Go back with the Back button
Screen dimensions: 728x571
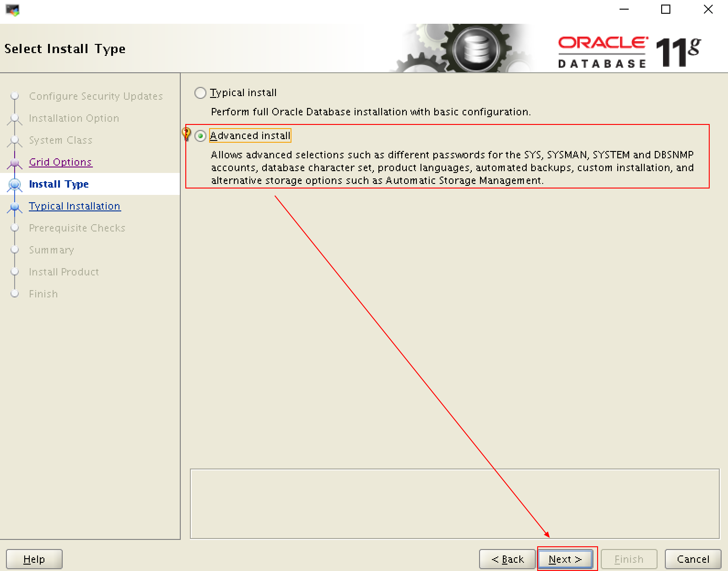pos(507,559)
